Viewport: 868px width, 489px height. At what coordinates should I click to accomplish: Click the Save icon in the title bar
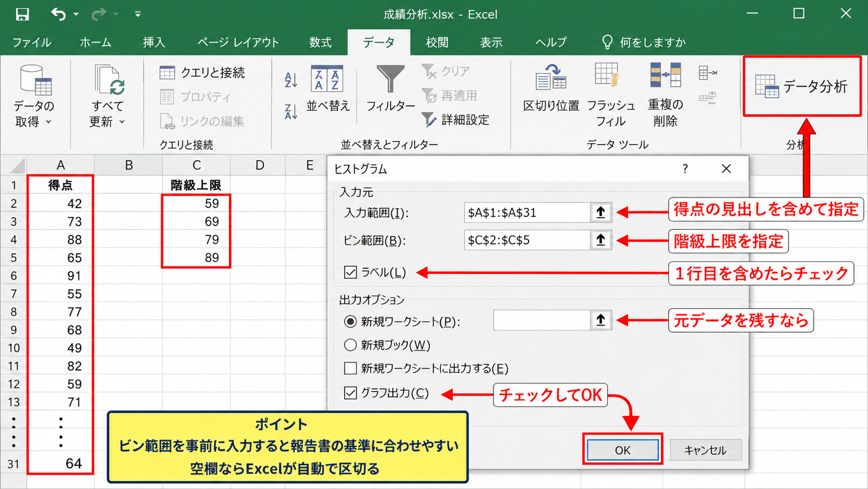tap(22, 14)
